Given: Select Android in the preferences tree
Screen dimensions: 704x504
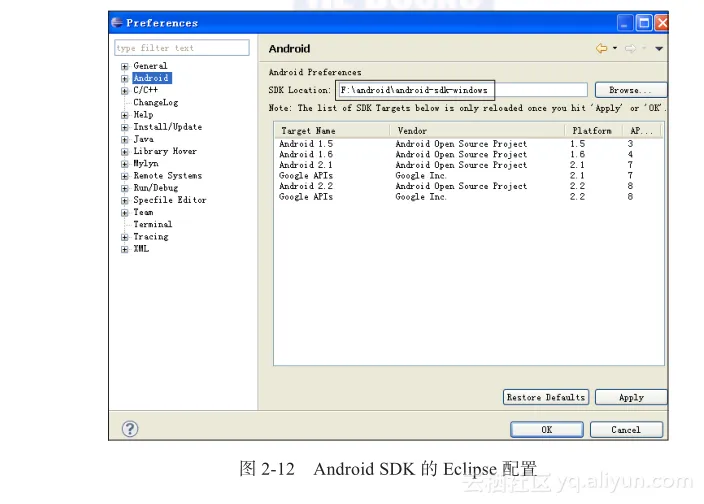Looking at the screenshot, I should coord(151,78).
